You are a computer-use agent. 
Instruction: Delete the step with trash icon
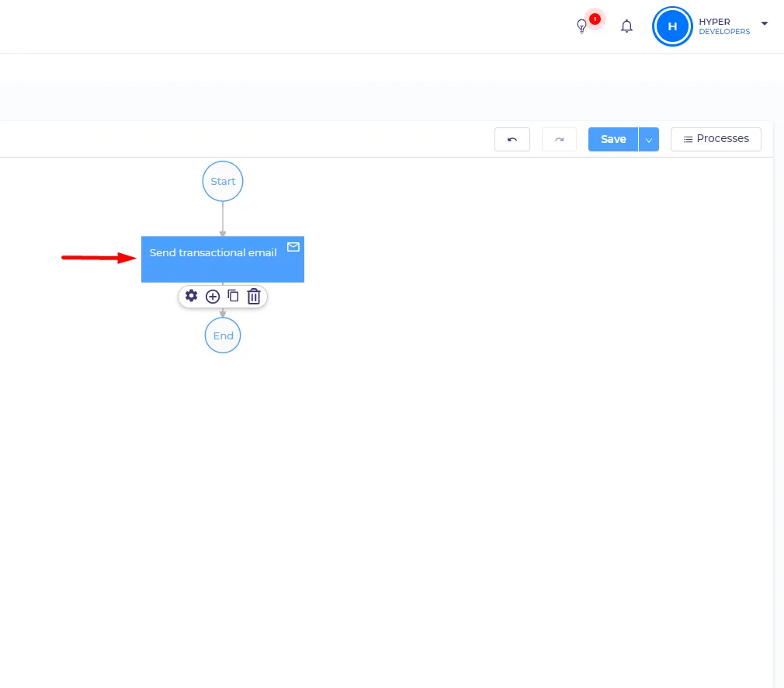[254, 296]
